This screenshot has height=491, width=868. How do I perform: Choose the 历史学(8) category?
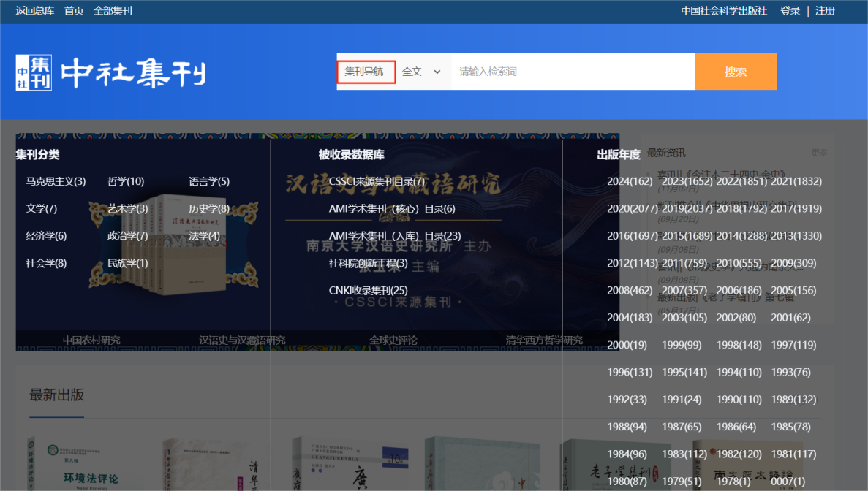[208, 209]
